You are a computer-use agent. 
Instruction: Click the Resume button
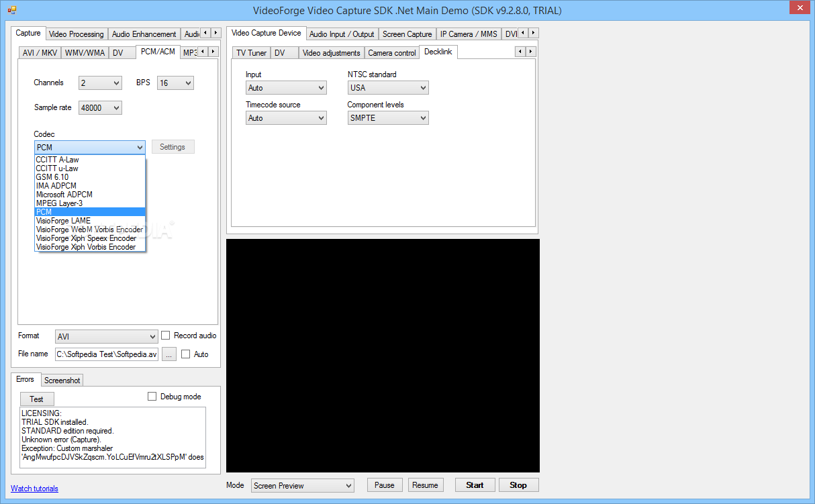425,485
